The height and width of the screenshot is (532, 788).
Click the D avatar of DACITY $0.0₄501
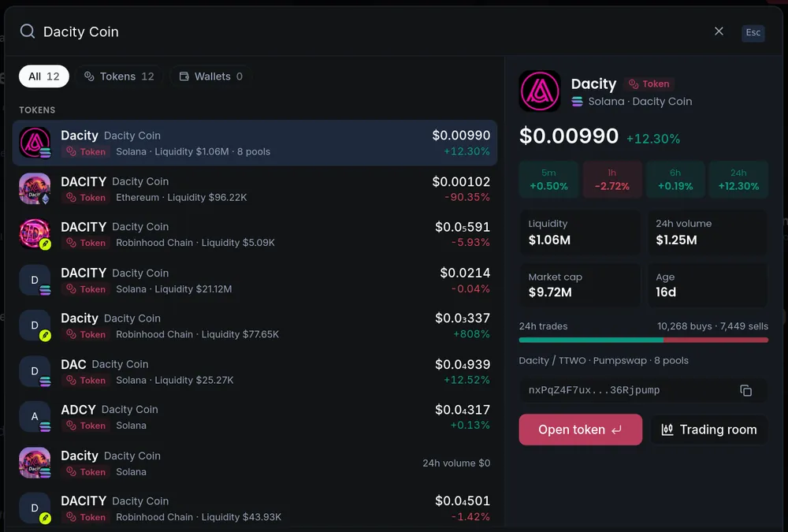click(35, 508)
